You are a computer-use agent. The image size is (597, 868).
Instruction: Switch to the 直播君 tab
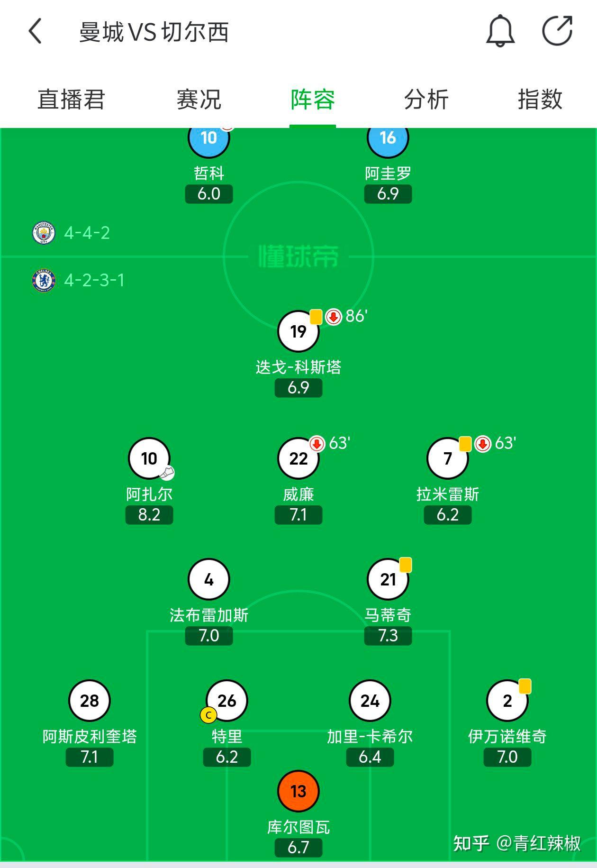pos(71,100)
